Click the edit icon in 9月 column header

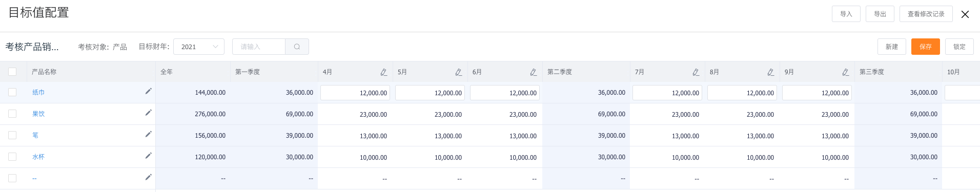(846, 72)
